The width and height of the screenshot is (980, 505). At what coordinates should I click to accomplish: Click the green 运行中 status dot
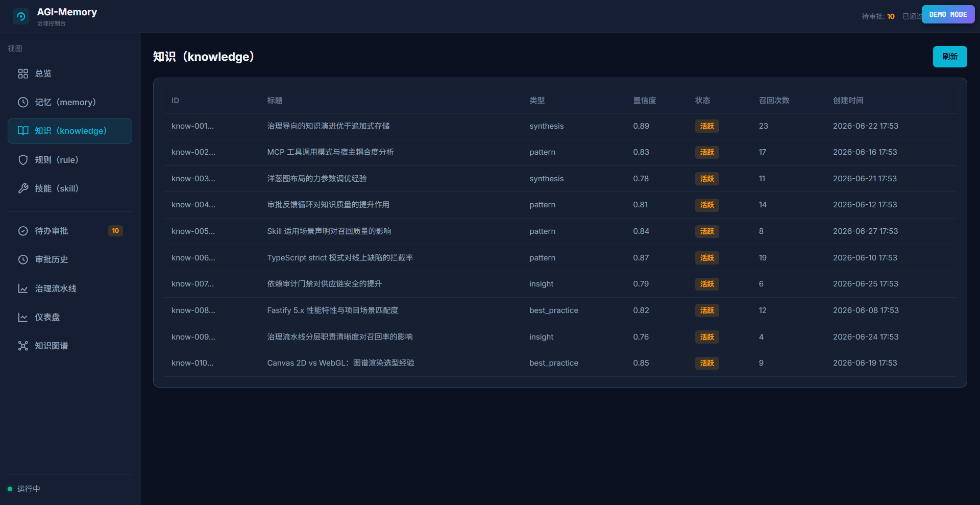[x=10, y=489]
